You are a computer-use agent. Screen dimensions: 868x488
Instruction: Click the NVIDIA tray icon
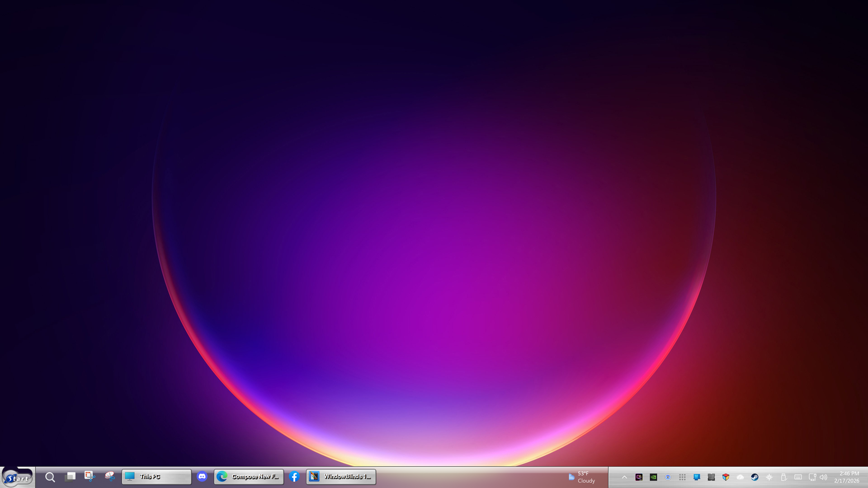(x=653, y=477)
